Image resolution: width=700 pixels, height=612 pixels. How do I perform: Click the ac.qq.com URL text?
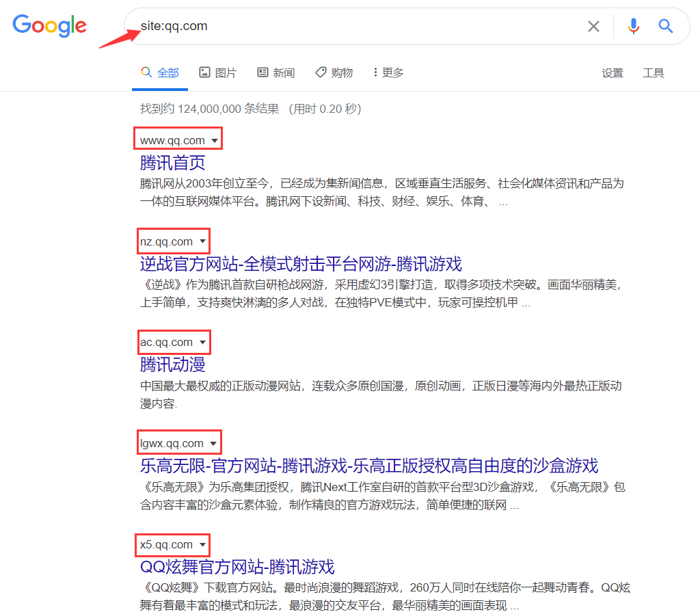click(x=166, y=342)
